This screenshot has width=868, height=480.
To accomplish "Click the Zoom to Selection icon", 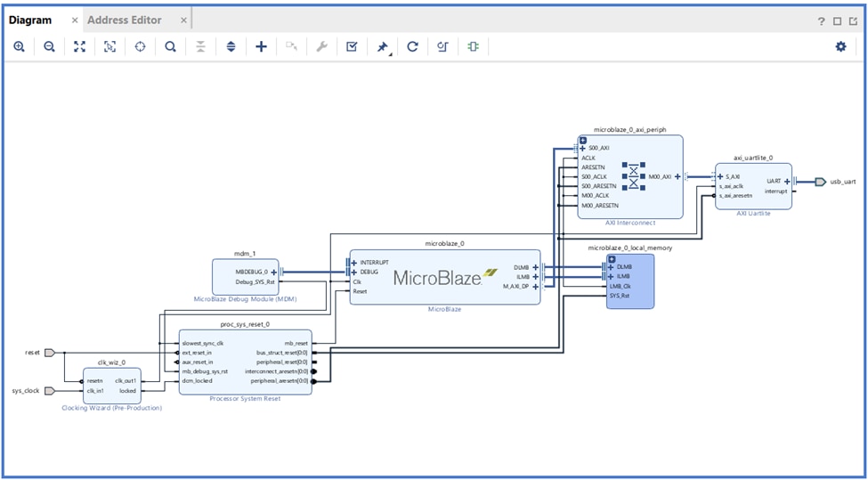I will tap(110, 47).
